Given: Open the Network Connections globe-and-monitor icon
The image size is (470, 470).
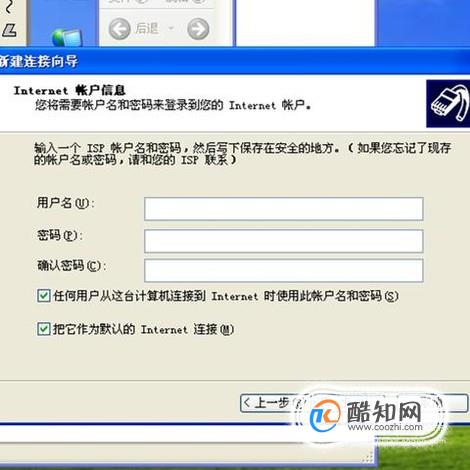Looking at the screenshot, I should pos(67,37).
